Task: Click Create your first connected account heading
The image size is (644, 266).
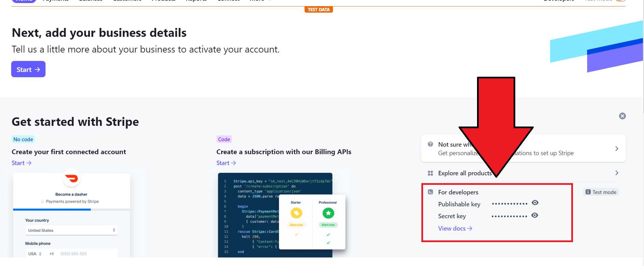Action: [69, 152]
